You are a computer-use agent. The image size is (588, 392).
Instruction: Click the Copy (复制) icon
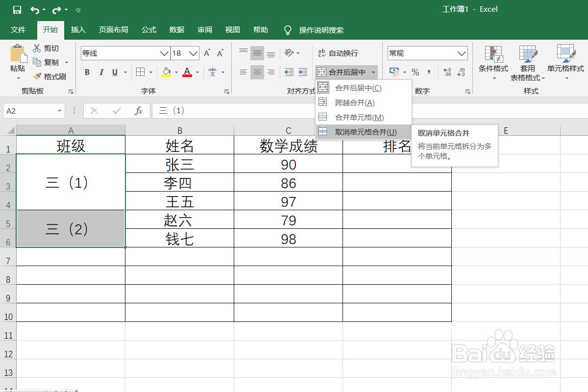tap(37, 62)
